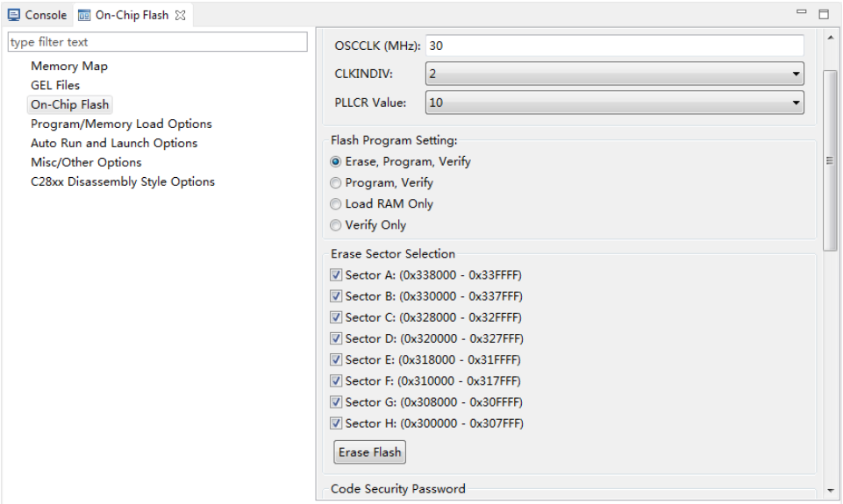Screen dimensions: 843x504
Task: Switch to the Console tab
Action: pos(37,15)
